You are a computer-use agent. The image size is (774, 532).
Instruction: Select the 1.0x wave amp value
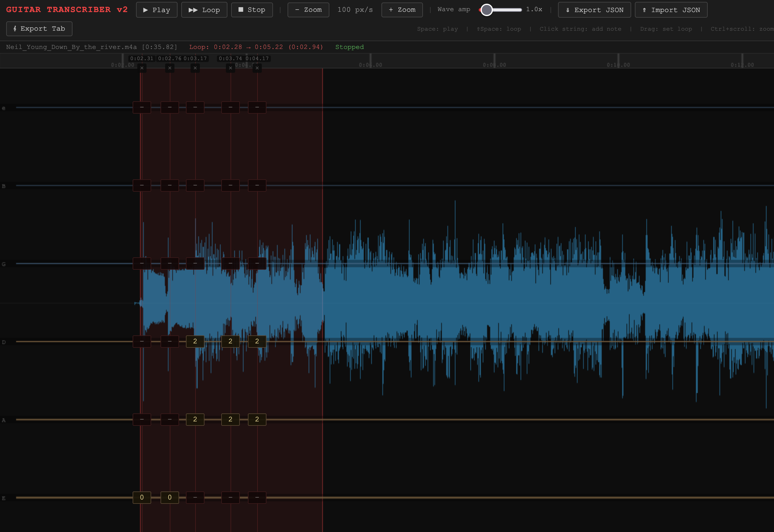534,10
